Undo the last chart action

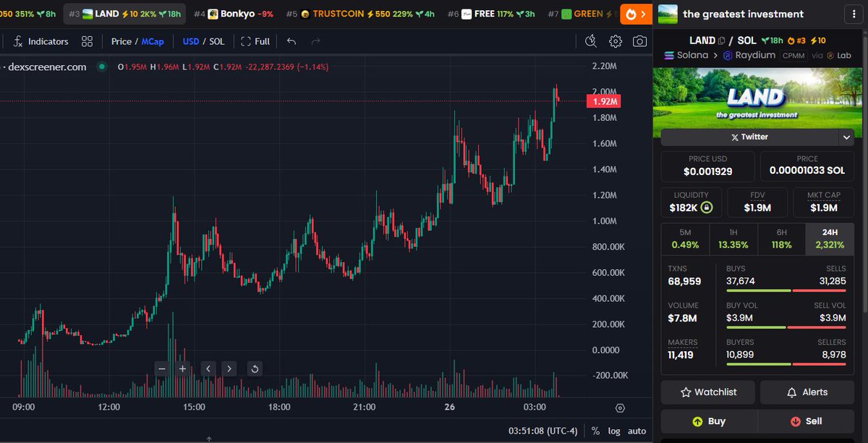[292, 41]
